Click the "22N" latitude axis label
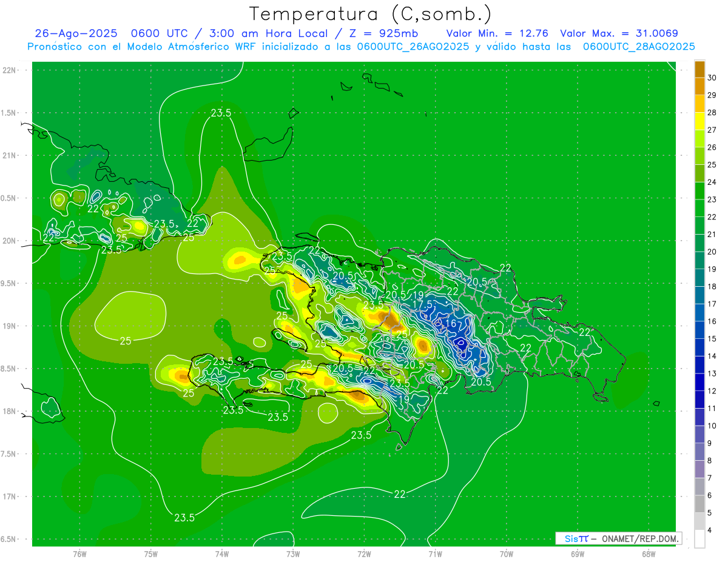 9,70
